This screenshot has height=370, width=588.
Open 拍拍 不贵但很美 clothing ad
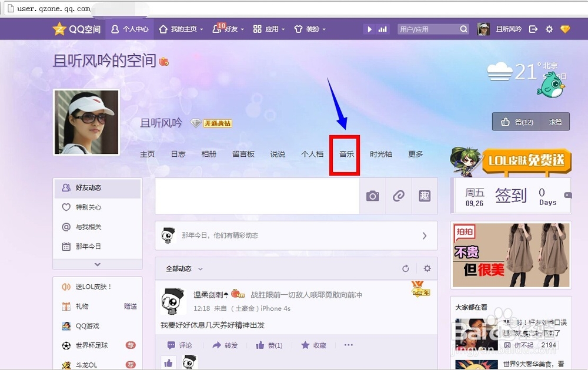tap(511, 255)
